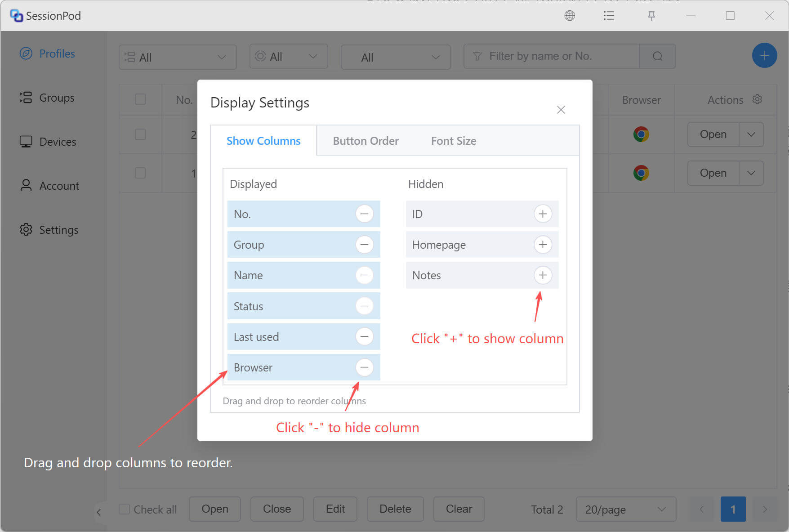Click the search magnifier icon
789x532 pixels.
tap(657, 56)
